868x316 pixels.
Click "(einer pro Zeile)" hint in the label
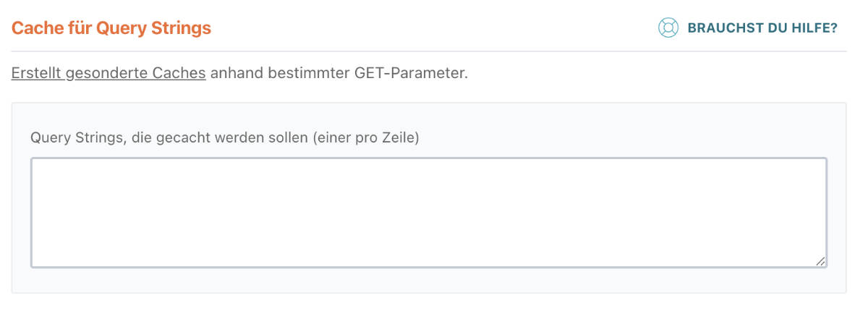tap(366, 137)
